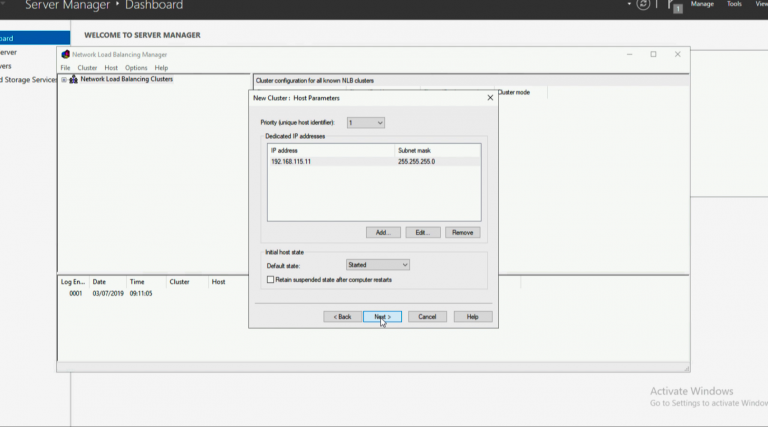The height and width of the screenshot is (427, 768).
Task: Close the New Cluster Host Parameters dialog
Action: 490,98
